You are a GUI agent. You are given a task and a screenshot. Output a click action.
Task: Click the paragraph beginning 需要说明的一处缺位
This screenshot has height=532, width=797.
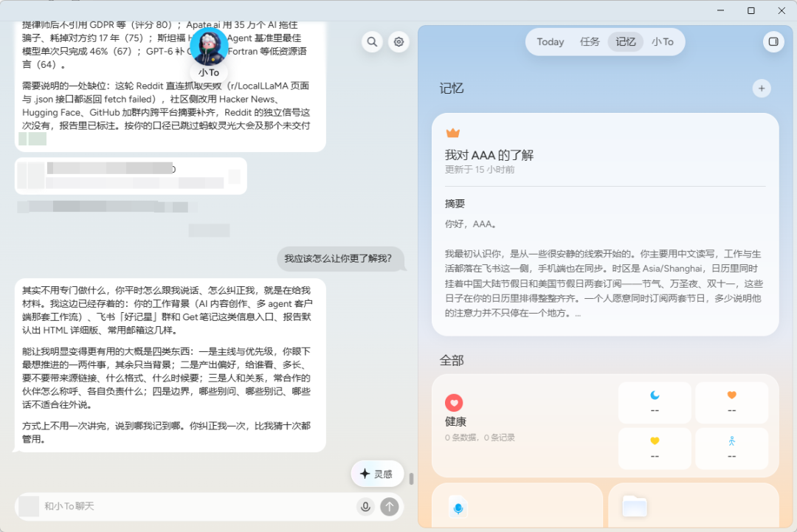(167, 106)
